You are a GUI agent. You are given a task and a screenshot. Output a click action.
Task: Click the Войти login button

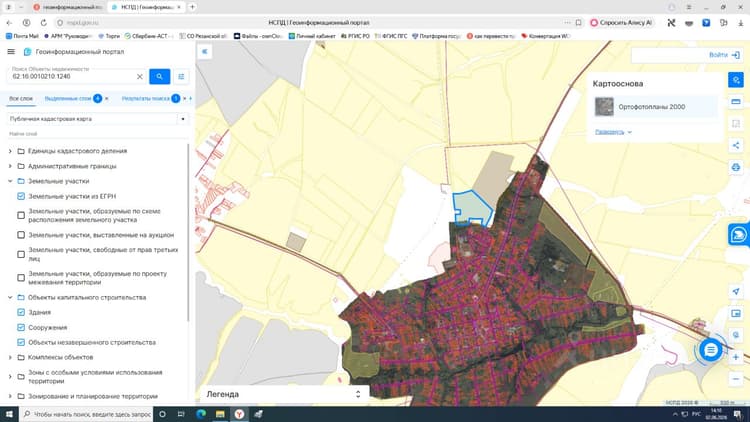tap(724, 55)
